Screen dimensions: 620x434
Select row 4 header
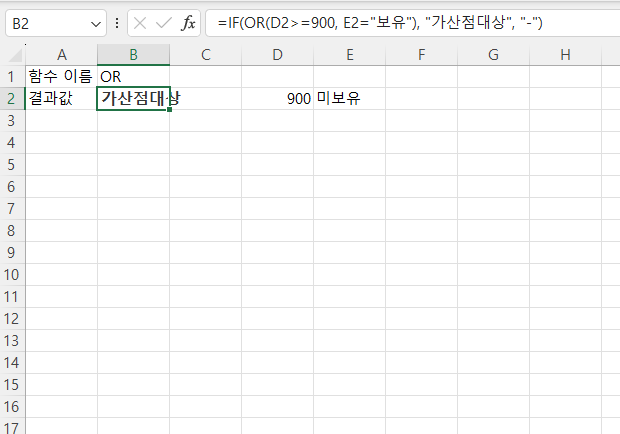coord(12,143)
